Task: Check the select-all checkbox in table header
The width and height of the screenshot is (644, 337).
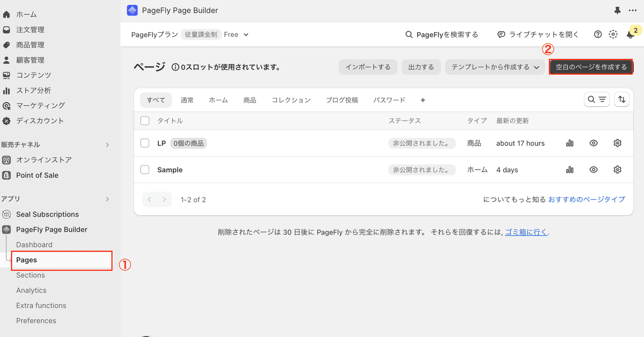Action: coord(144,121)
